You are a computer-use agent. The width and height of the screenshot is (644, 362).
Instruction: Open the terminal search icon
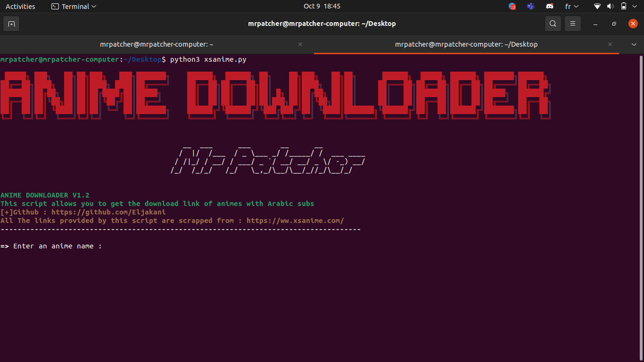(x=553, y=23)
